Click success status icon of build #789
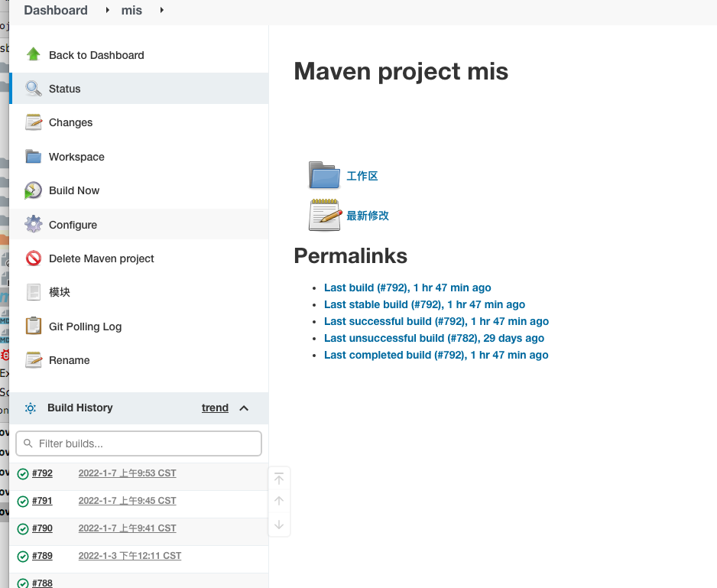The width and height of the screenshot is (717, 588). [22, 556]
